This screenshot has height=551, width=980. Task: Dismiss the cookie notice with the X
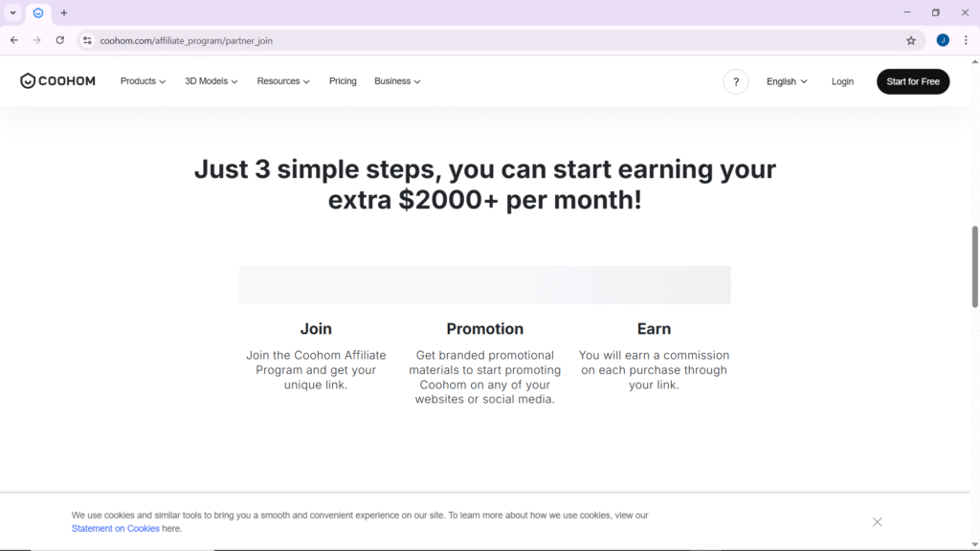pos(877,521)
